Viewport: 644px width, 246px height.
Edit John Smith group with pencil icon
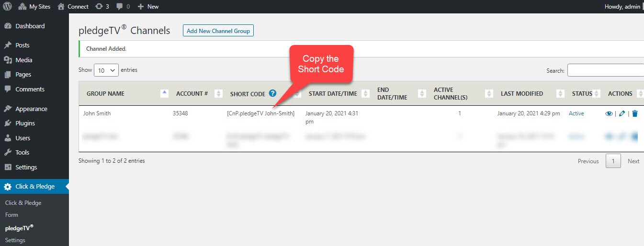coord(622,113)
